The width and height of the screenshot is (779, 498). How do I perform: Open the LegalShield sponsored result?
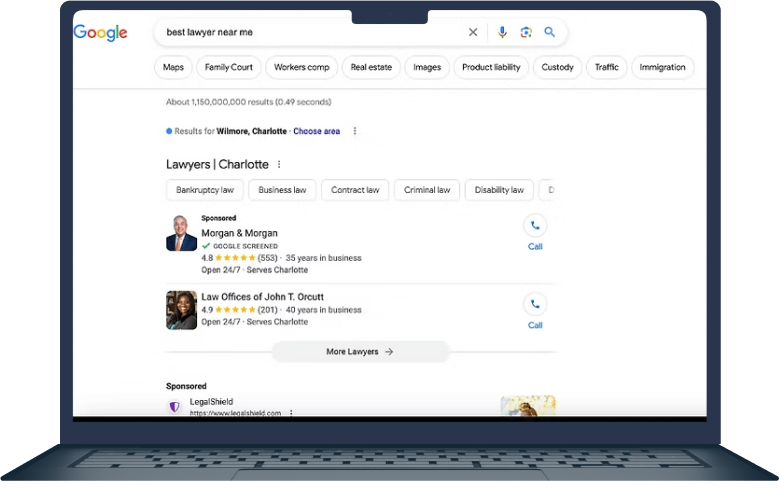tap(211, 402)
